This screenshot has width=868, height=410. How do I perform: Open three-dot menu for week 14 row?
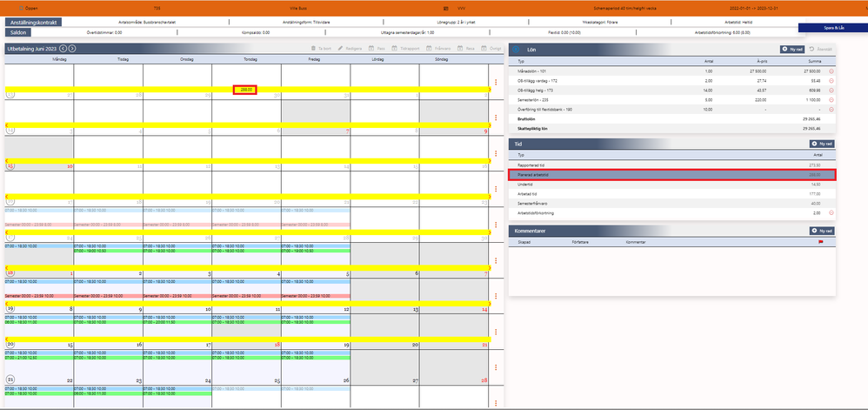coord(496,118)
